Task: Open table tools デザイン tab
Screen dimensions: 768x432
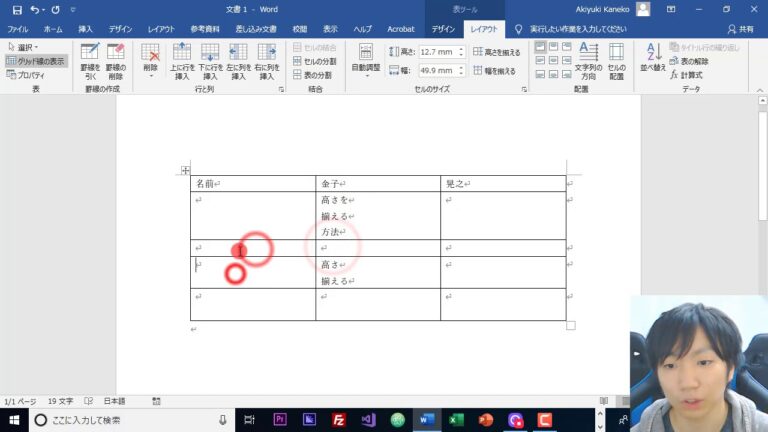Action: point(443,29)
